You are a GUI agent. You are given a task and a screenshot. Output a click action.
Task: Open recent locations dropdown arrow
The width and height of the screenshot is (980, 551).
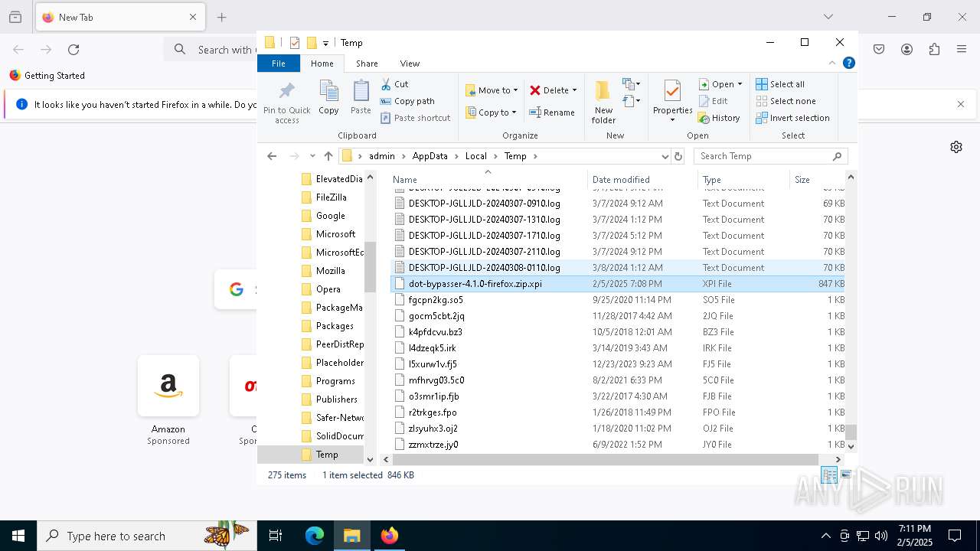(x=312, y=156)
